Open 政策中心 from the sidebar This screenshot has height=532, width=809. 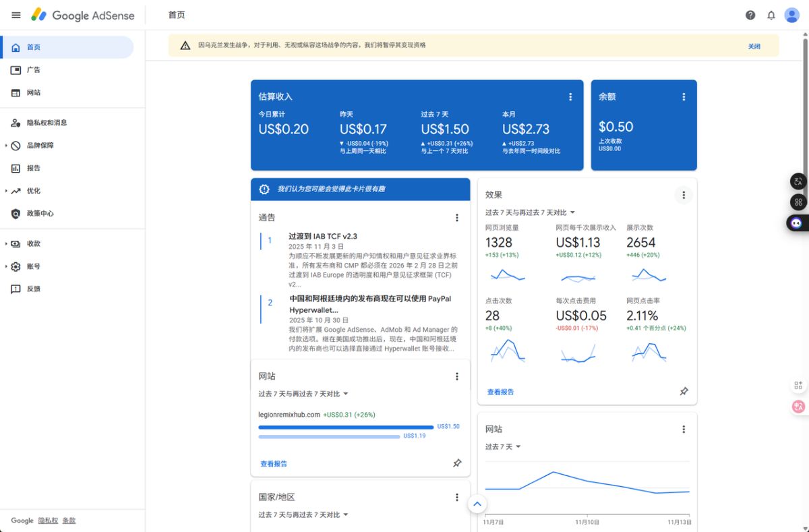click(38, 213)
